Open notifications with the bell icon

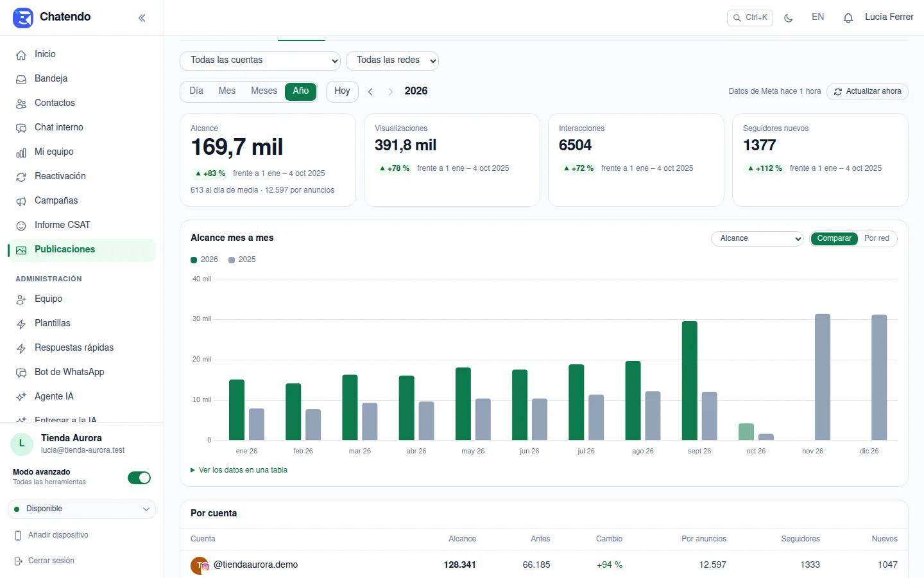848,18
